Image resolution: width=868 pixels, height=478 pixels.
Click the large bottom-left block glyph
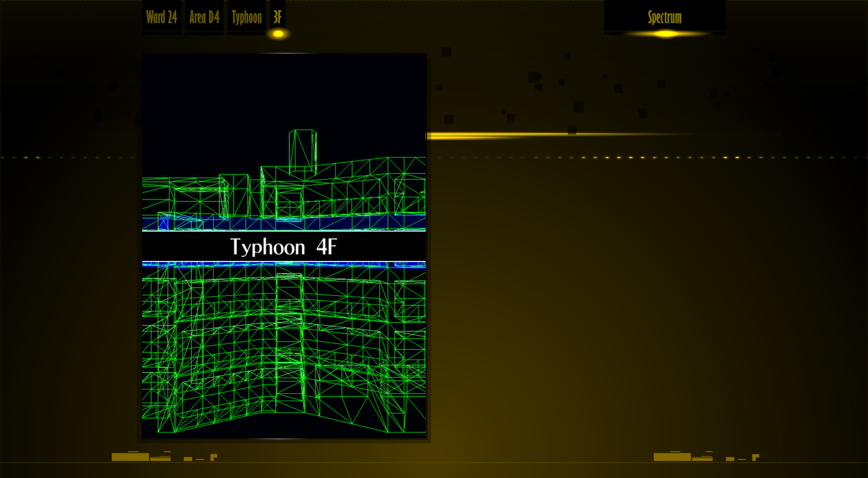coord(130,457)
